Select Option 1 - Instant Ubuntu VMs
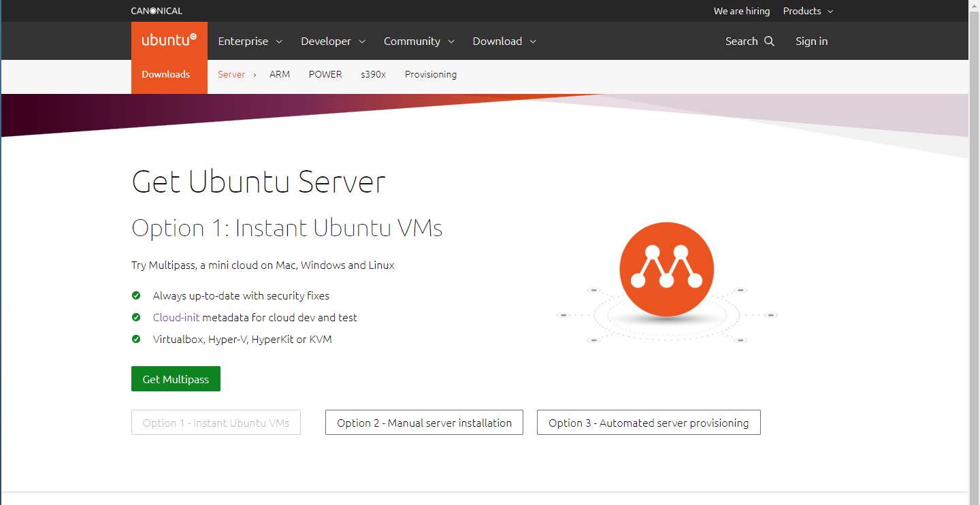The height and width of the screenshot is (505, 980). 216,423
